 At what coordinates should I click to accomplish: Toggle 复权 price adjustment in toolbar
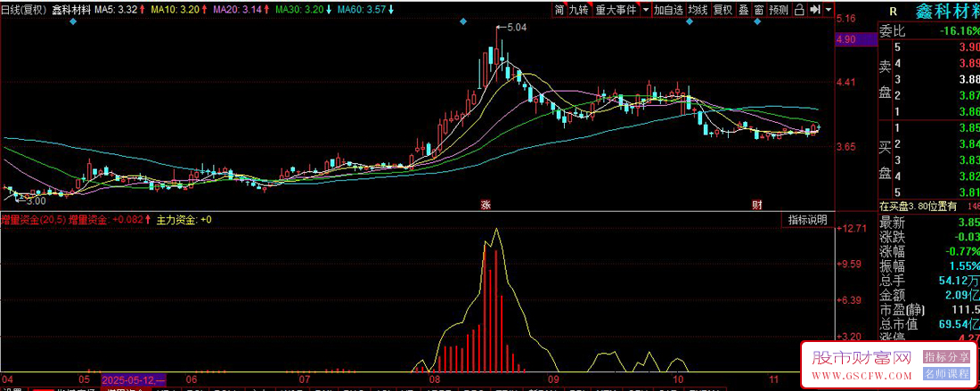(x=723, y=10)
